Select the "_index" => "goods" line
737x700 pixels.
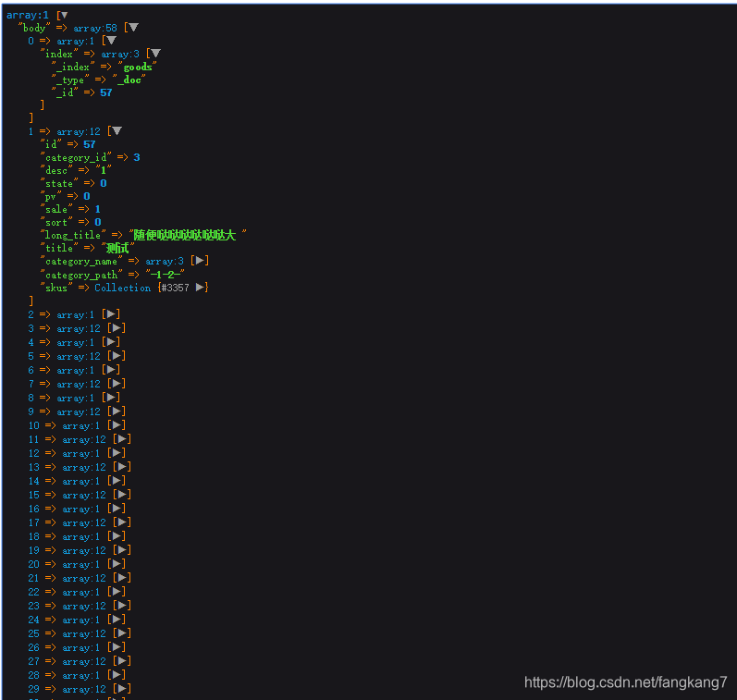click(104, 67)
